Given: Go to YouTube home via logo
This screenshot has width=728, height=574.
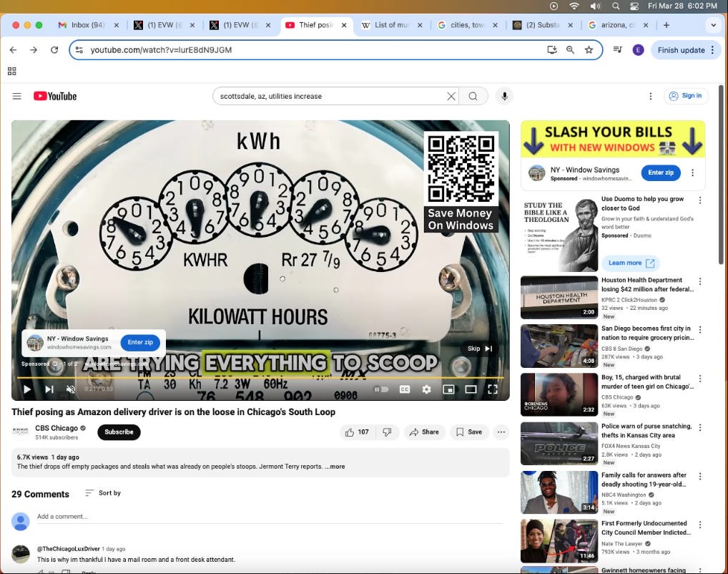Looking at the screenshot, I should pos(55,96).
